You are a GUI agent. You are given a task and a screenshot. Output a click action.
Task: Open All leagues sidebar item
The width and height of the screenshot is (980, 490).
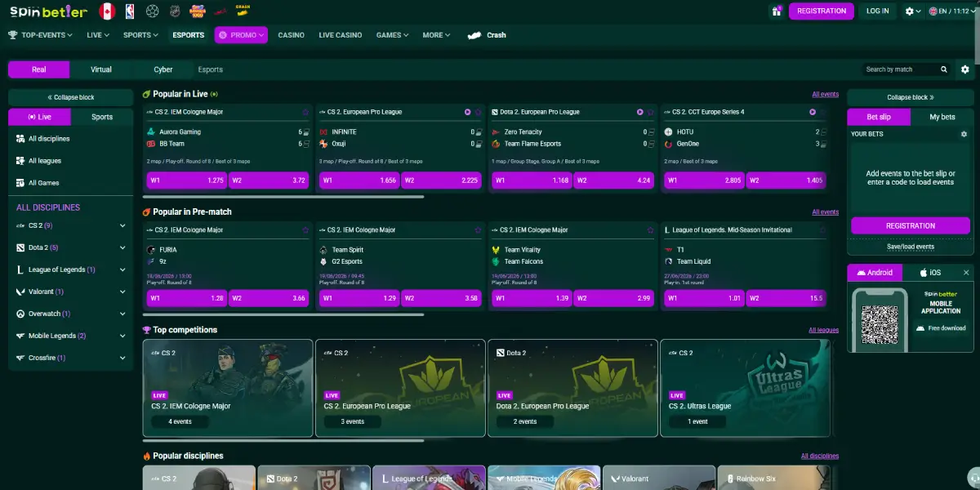[70, 161]
